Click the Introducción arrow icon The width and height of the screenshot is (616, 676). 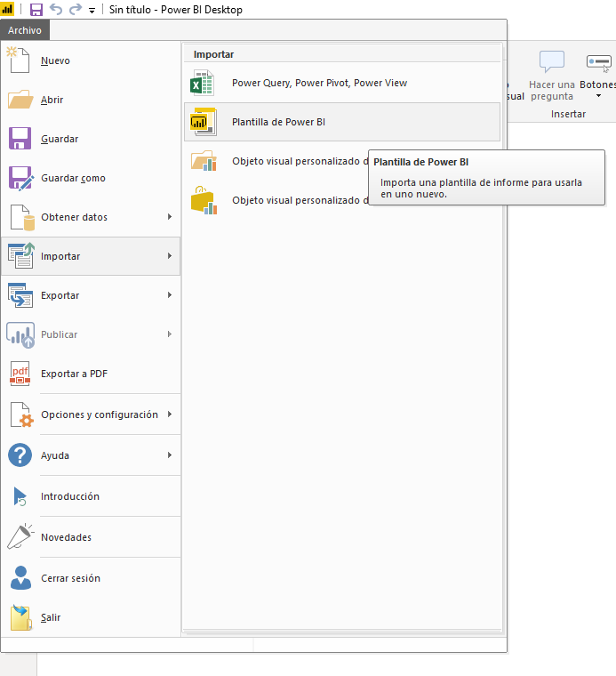coord(20,496)
